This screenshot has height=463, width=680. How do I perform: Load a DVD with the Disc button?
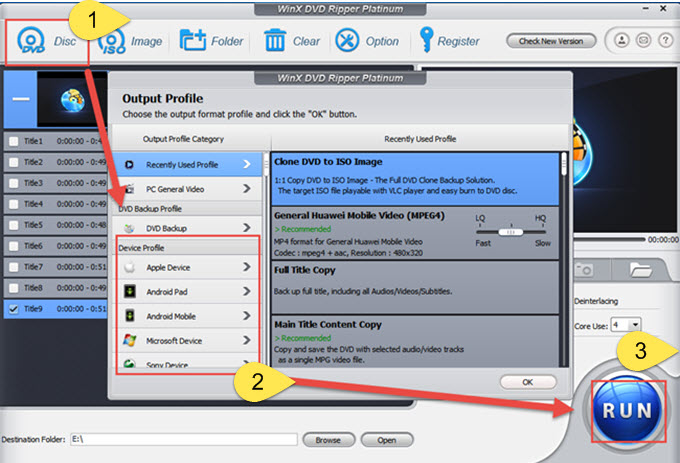click(47, 42)
